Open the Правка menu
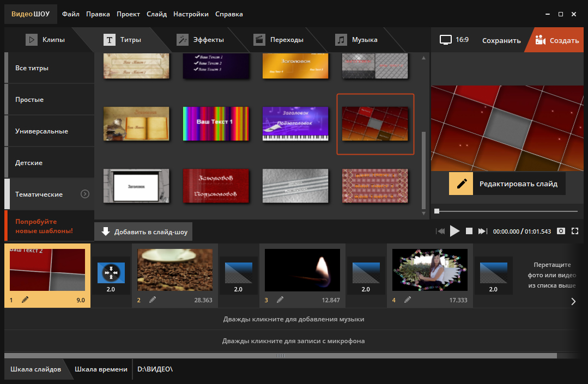The height and width of the screenshot is (384, 588). tap(98, 14)
